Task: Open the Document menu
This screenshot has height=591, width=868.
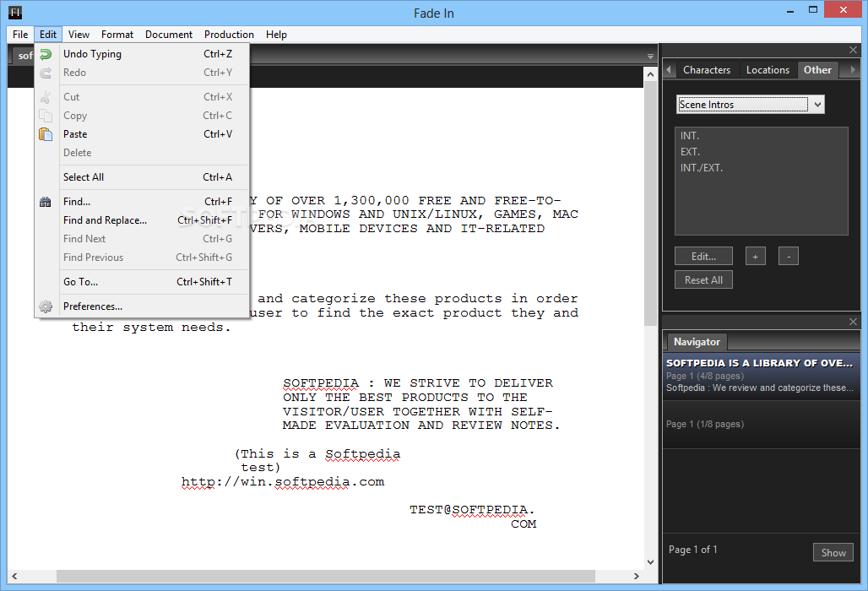Action: (x=169, y=35)
